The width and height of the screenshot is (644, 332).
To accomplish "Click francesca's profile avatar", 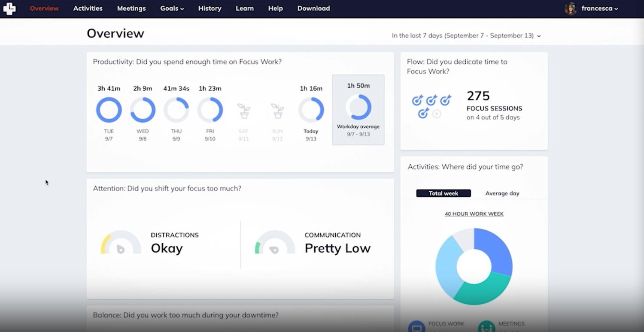I will click(x=571, y=9).
